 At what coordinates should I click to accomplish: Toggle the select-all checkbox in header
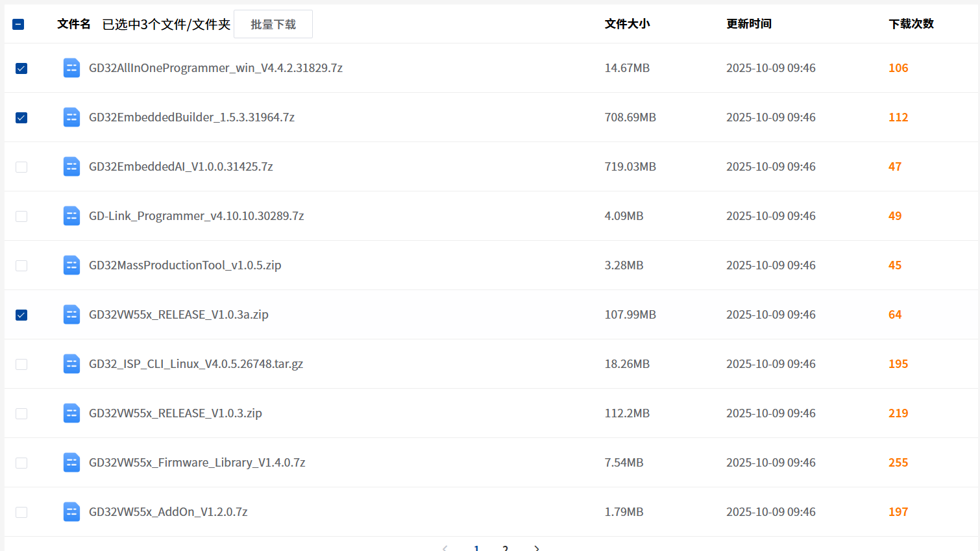coord(18,24)
